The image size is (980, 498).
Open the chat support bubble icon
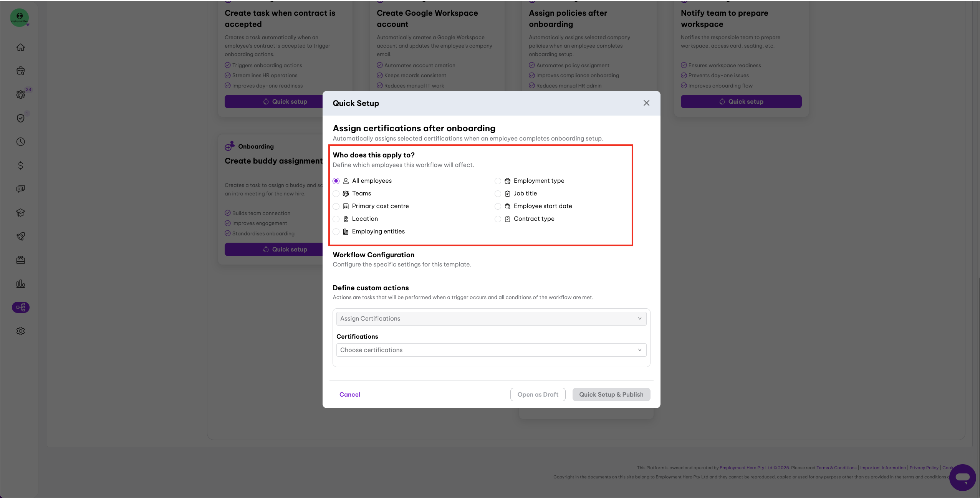(x=962, y=477)
